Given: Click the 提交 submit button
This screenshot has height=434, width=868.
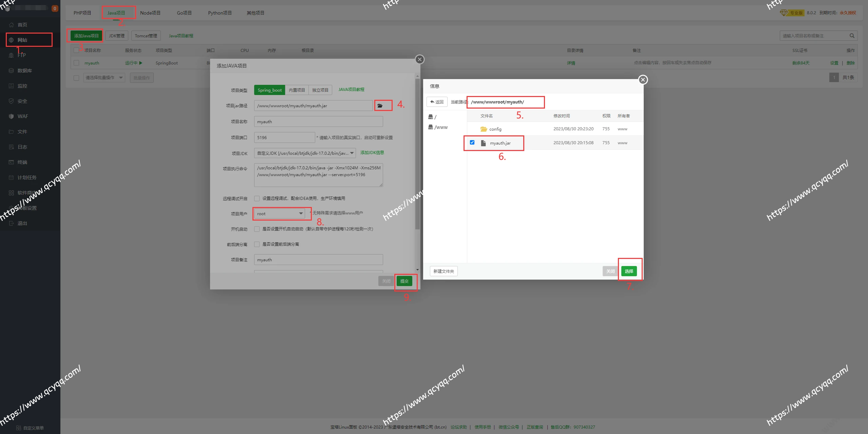Looking at the screenshot, I should click(x=404, y=281).
